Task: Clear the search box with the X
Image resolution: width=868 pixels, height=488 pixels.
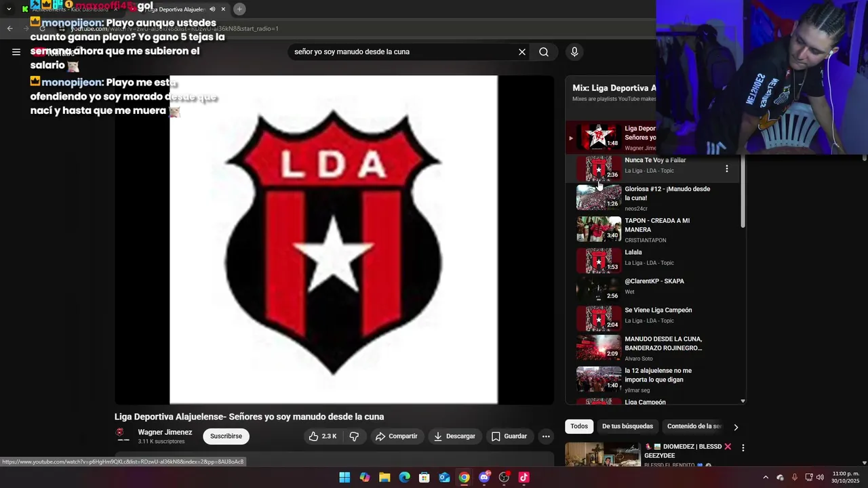Action: (522, 52)
